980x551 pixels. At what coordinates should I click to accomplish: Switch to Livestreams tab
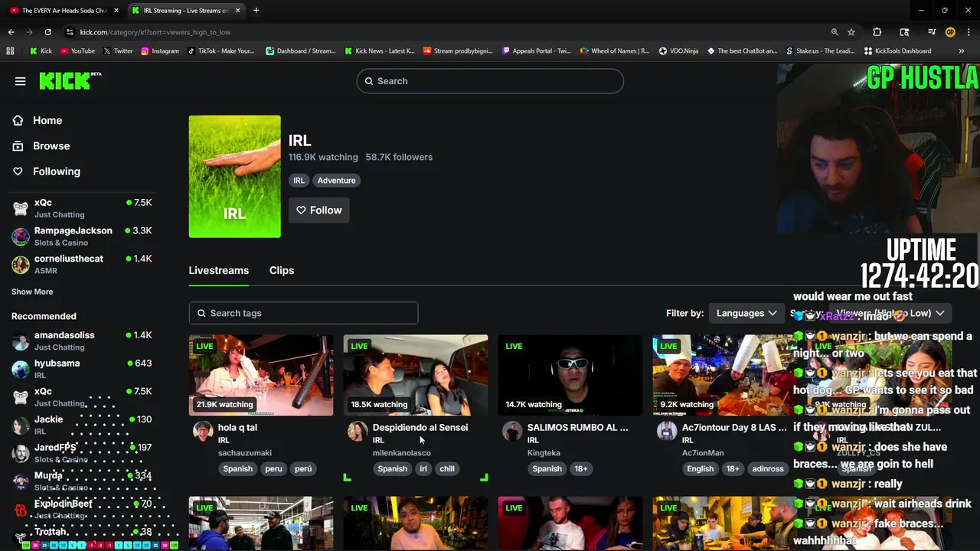coord(219,270)
